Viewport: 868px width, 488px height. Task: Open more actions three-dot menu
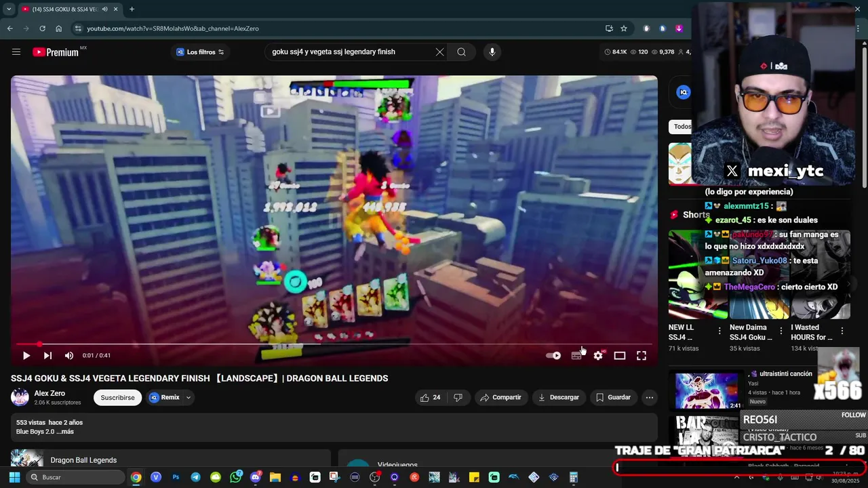point(650,397)
